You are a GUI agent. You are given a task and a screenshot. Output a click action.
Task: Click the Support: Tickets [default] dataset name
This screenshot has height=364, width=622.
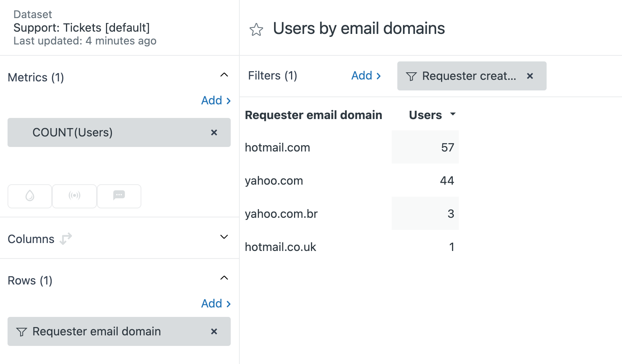[81, 28]
